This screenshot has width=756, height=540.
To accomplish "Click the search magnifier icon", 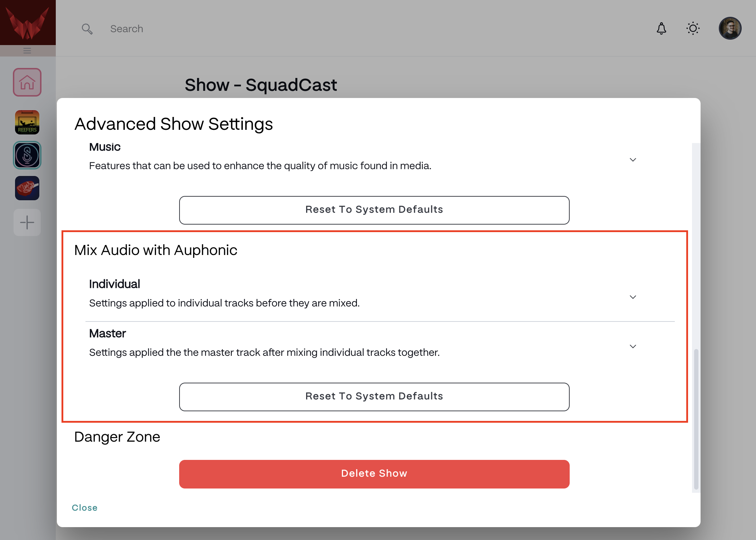I will click(x=87, y=29).
